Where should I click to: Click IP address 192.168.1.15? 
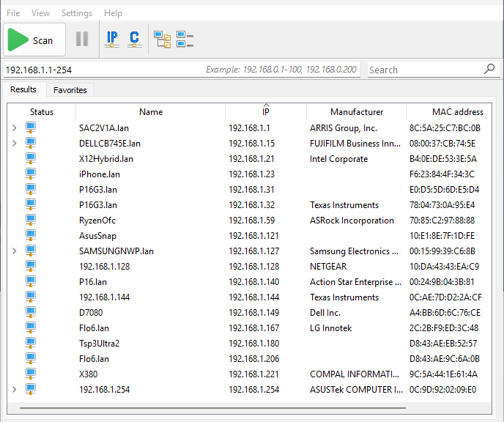252,144
